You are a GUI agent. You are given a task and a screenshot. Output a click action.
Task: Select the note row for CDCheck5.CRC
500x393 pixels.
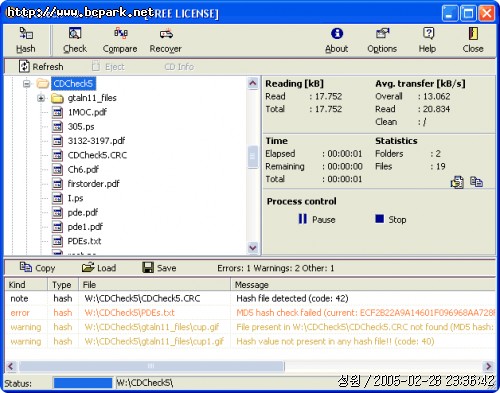coord(250,298)
